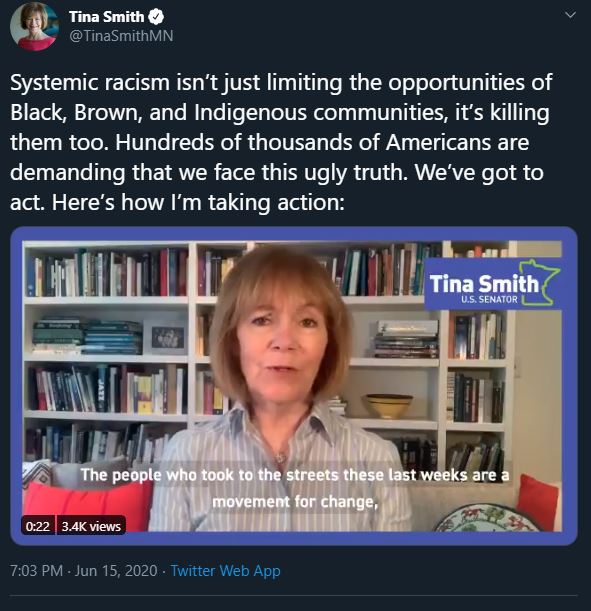This screenshot has height=611, width=591.
Task: Click the green Minnesota state outline icon
Action: [542, 282]
